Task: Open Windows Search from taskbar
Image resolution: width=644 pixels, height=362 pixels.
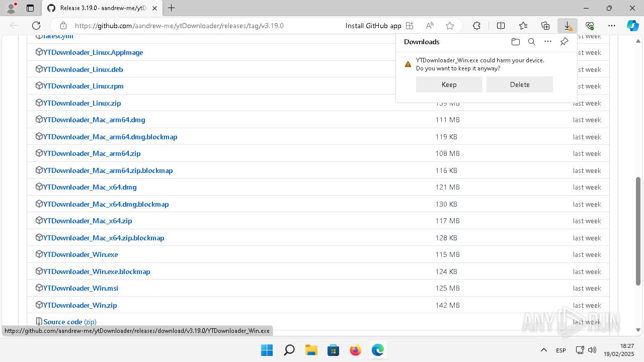Action: click(289, 350)
